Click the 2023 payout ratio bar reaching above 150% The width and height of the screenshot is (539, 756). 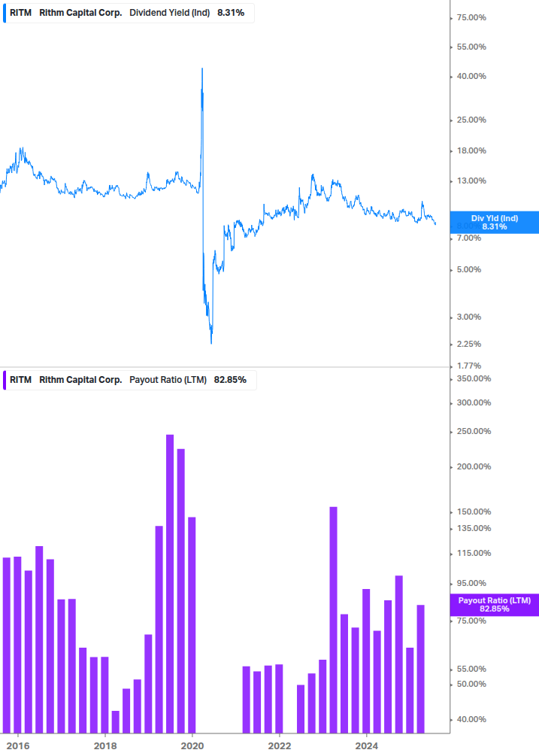[333, 620]
